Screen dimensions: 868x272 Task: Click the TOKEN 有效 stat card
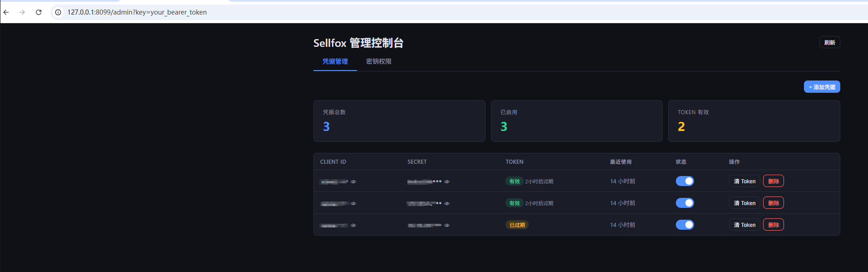[x=754, y=121]
